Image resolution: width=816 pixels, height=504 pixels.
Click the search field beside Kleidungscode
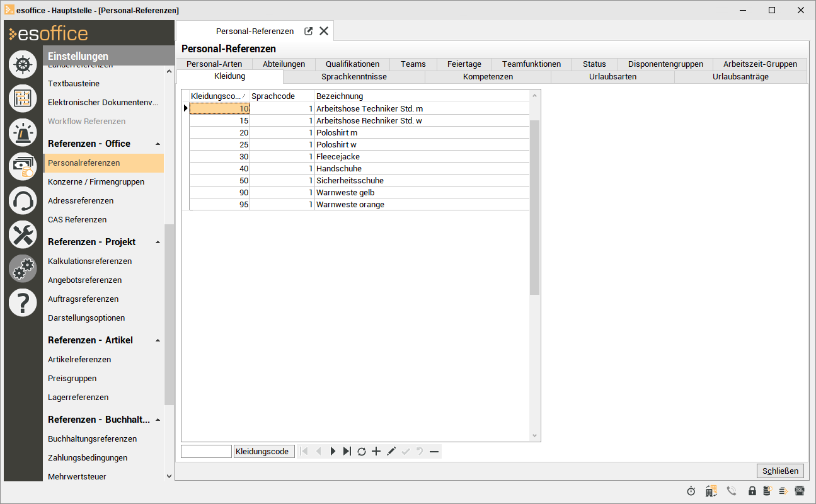206,451
